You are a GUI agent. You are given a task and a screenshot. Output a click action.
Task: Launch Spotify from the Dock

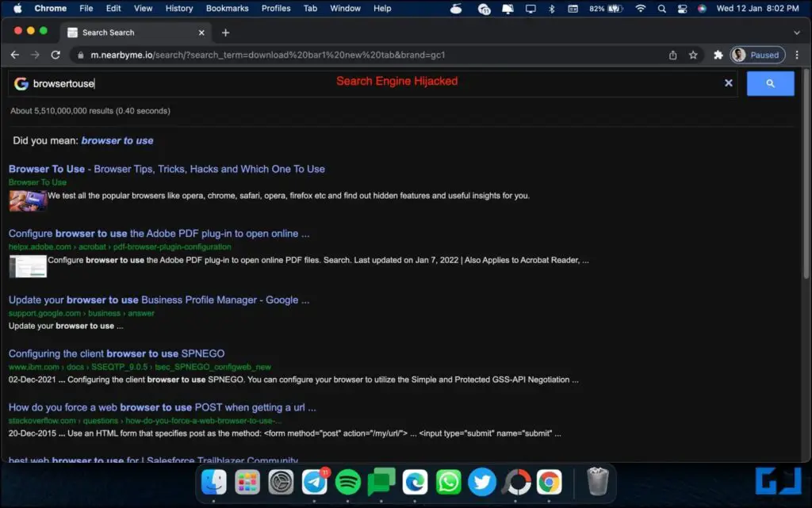click(348, 482)
